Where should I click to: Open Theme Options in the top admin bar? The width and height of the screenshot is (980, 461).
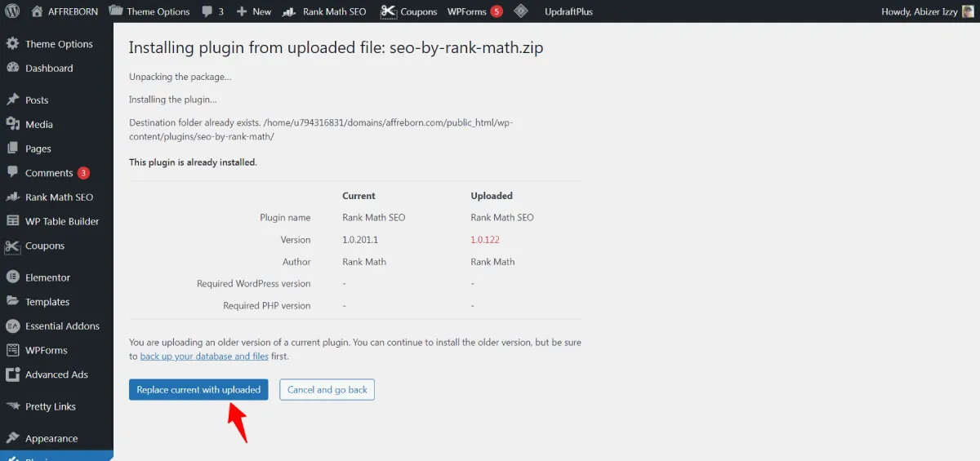[149, 11]
